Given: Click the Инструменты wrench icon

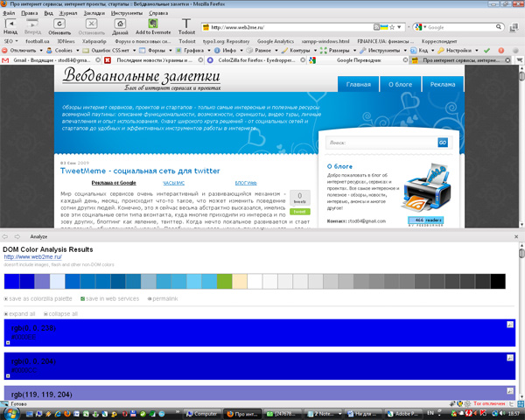Looking at the screenshot, I should [363, 51].
